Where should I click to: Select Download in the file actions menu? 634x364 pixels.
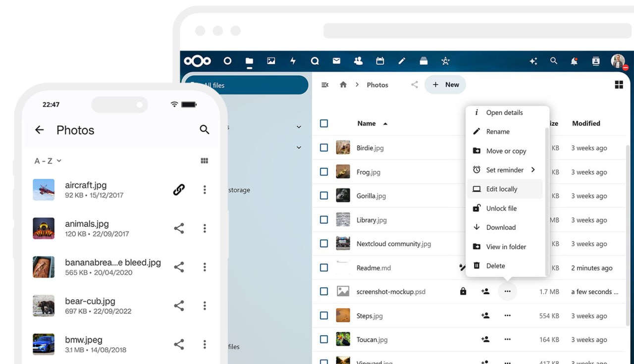[x=501, y=227]
